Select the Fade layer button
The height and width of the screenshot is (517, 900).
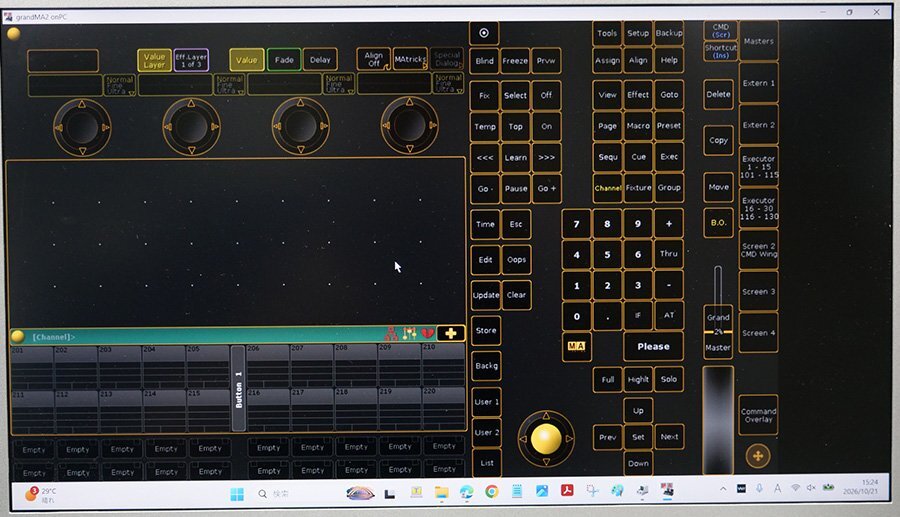tap(284, 60)
